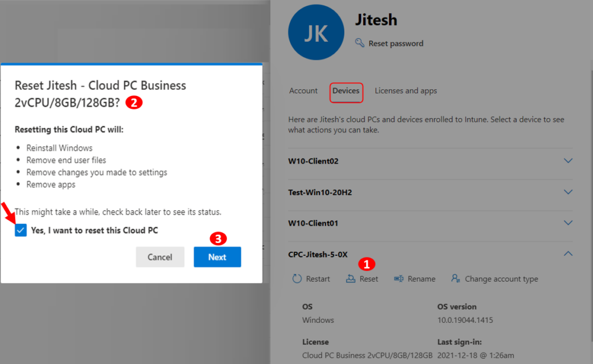Expand the W10-Client01 device chevron
Image resolution: width=593 pixels, height=364 pixels.
click(568, 223)
